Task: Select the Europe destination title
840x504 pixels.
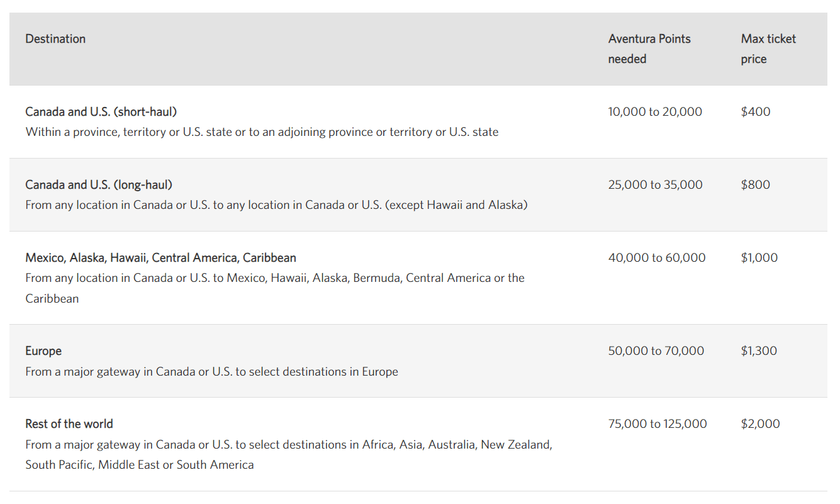Action: [43, 351]
